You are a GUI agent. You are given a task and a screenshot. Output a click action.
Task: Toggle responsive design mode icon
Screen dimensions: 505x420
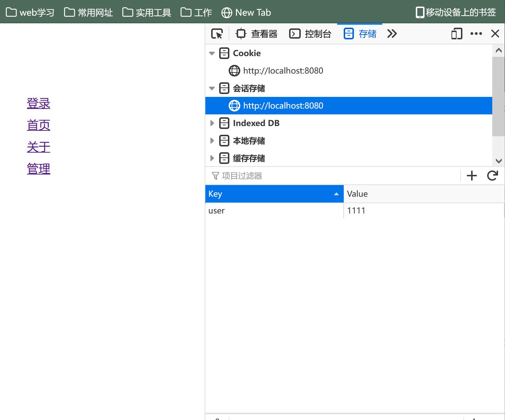pyautogui.click(x=457, y=34)
